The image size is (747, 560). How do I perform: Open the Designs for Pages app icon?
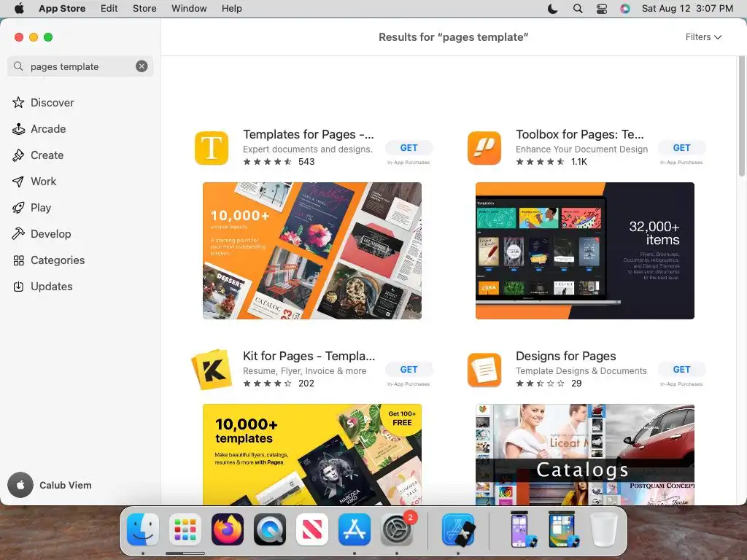(x=484, y=370)
